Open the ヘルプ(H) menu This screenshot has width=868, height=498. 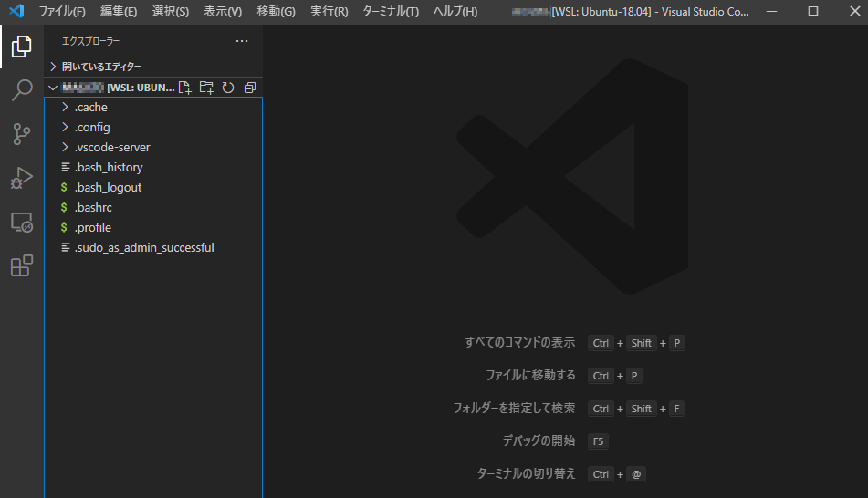(455, 12)
